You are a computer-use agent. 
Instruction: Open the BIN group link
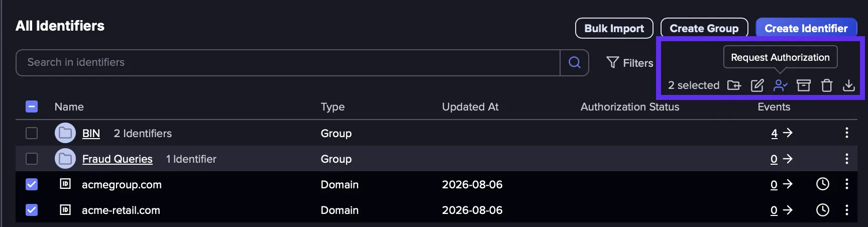tap(91, 133)
